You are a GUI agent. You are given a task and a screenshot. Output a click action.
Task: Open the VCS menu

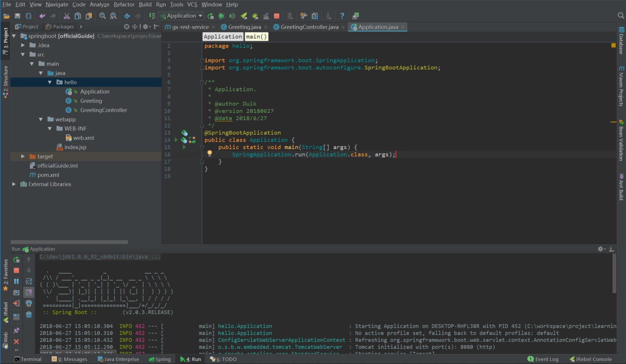(192, 4)
